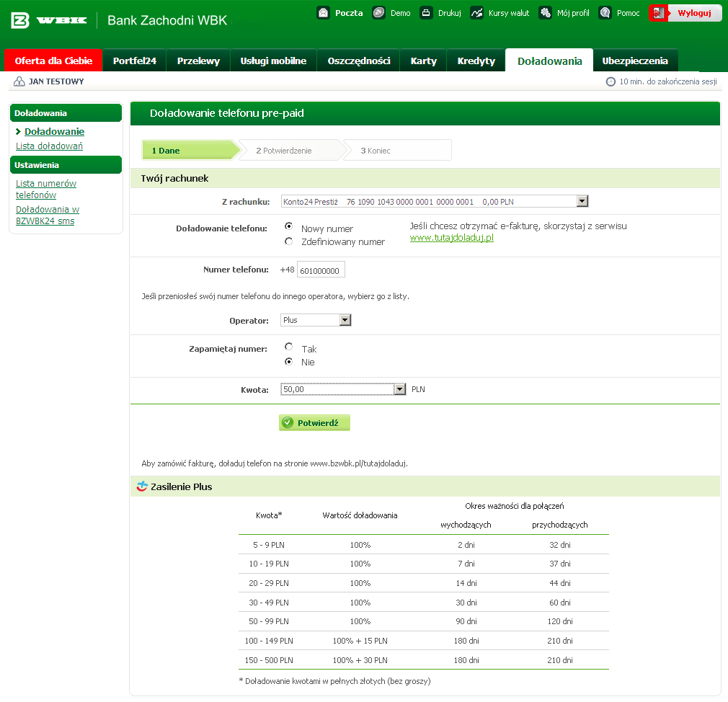Click the Kursy walut header link text
The width and height of the screenshot is (728, 702).
509,13
